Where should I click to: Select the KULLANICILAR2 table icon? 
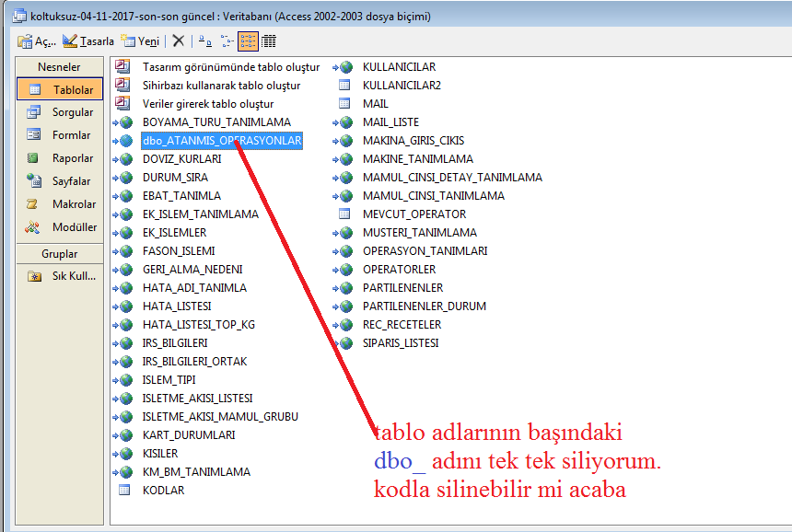click(x=344, y=86)
